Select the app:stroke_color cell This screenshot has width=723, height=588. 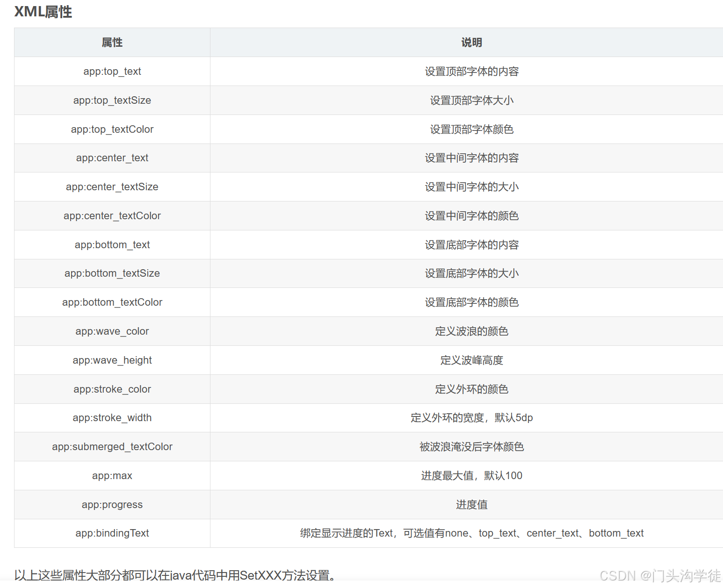(x=112, y=389)
